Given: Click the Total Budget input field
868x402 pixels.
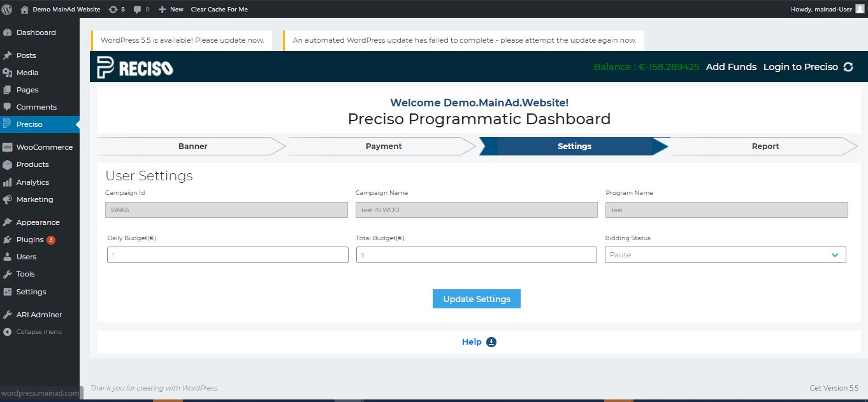Looking at the screenshot, I should [x=477, y=255].
